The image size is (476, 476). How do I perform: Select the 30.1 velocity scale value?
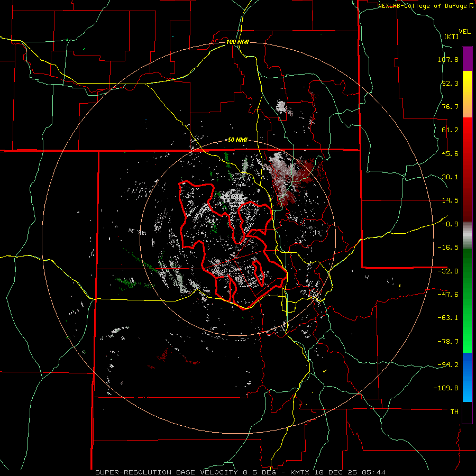[450, 177]
